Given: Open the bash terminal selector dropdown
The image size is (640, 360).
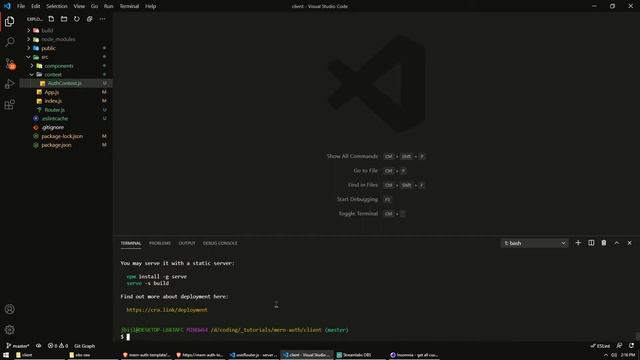Looking at the screenshot, I should point(534,243).
